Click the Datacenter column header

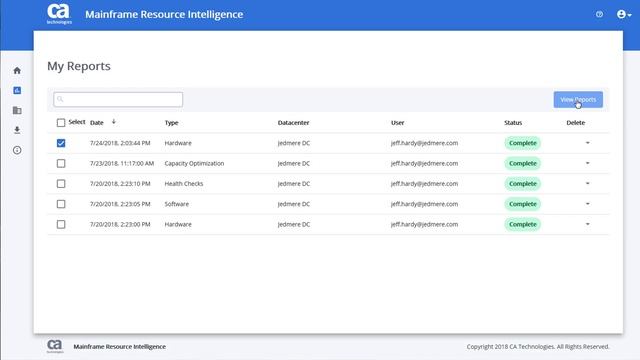tap(293, 122)
